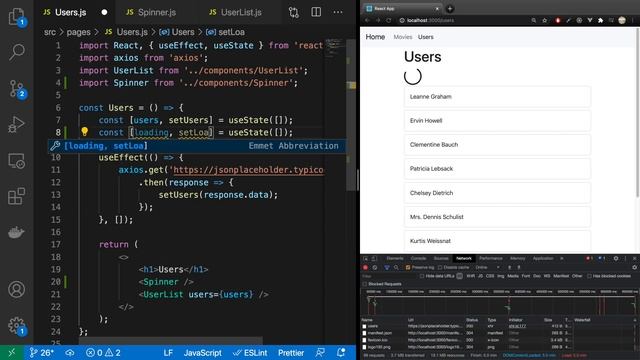Open the Accounts menu icon
640x360 pixels.
click(x=16, y=289)
